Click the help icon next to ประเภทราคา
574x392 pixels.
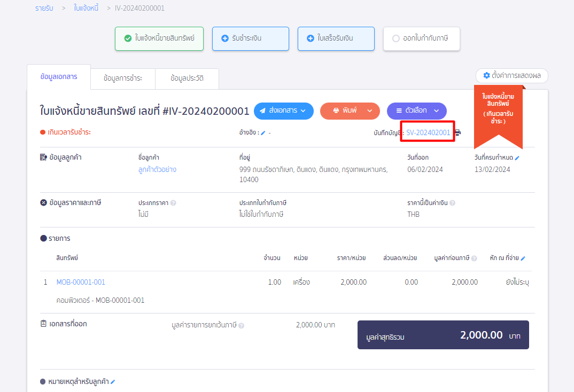173,203
